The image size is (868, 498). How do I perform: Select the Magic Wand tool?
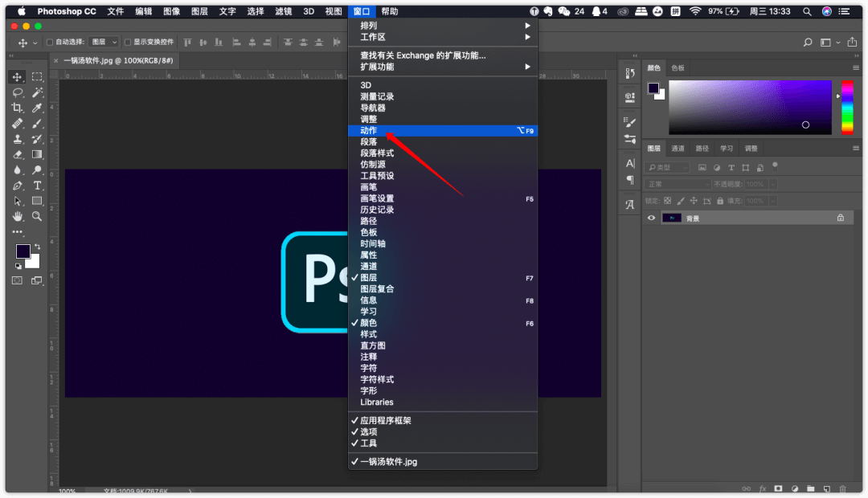pyautogui.click(x=37, y=92)
